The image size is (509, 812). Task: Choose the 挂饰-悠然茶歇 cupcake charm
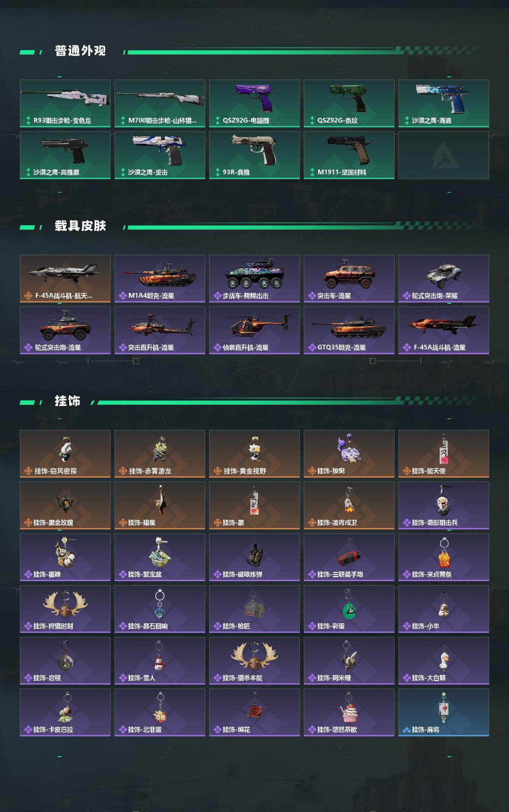click(349, 712)
